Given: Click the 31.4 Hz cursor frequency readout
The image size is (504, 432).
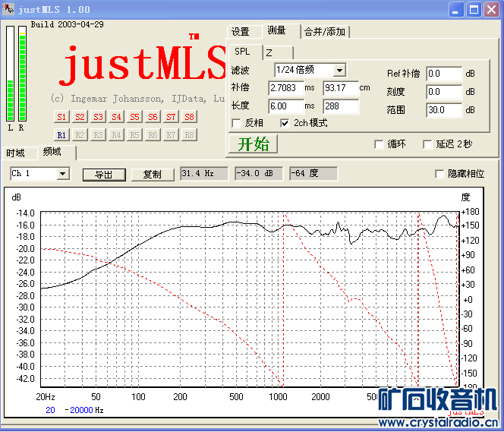Looking at the screenshot, I should click(x=204, y=174).
